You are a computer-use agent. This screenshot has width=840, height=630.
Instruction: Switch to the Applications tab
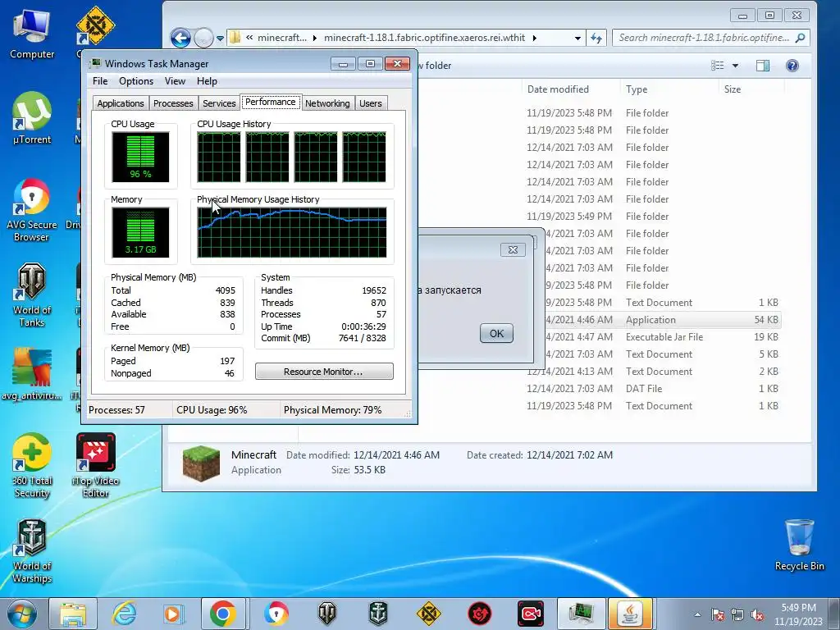point(121,103)
